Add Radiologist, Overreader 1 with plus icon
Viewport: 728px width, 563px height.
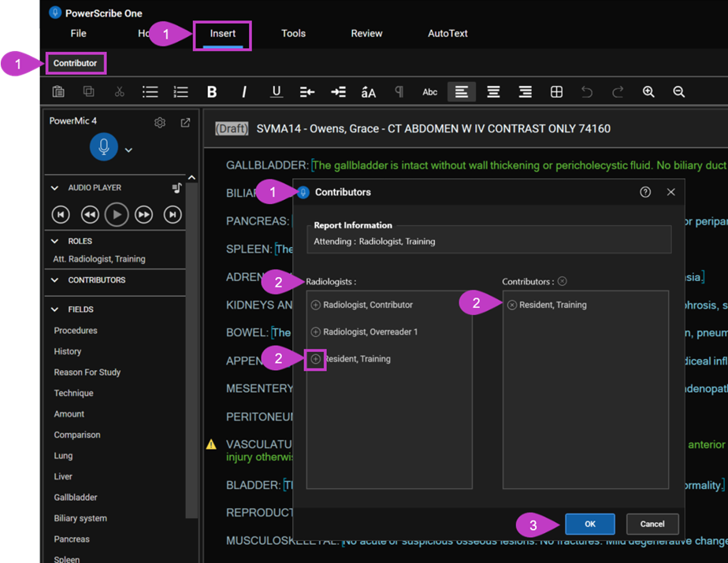pos(316,332)
